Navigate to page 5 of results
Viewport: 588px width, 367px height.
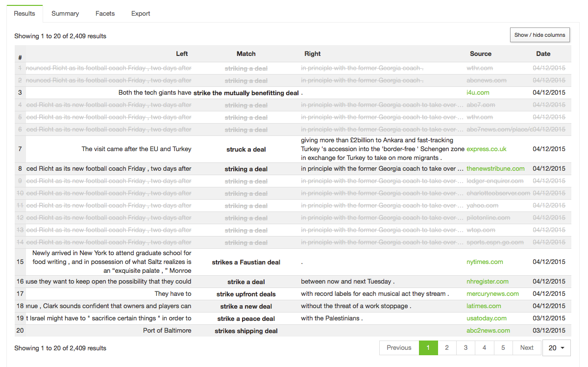(503, 348)
